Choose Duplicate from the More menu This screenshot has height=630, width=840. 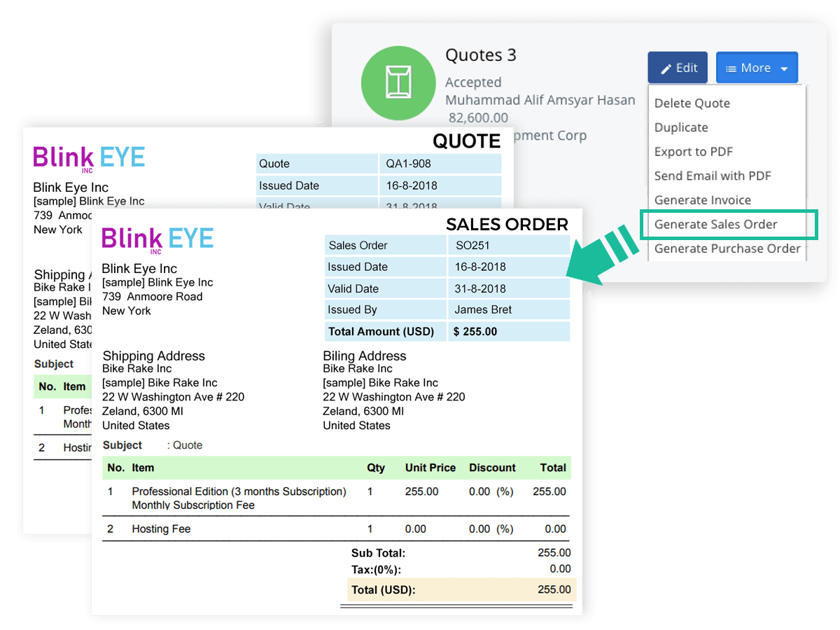pos(681,127)
